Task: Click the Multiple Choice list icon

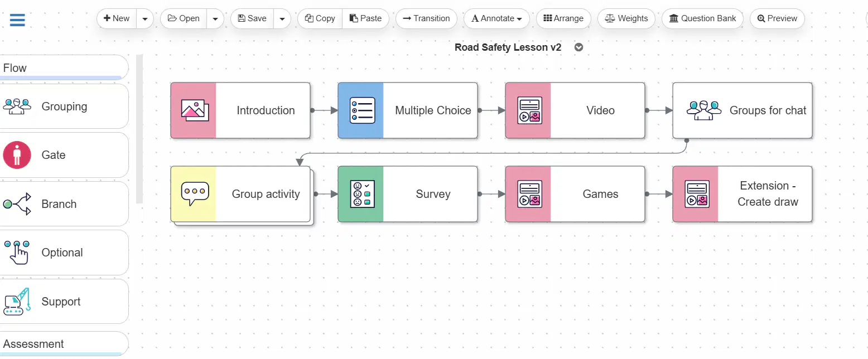Action: (x=362, y=110)
